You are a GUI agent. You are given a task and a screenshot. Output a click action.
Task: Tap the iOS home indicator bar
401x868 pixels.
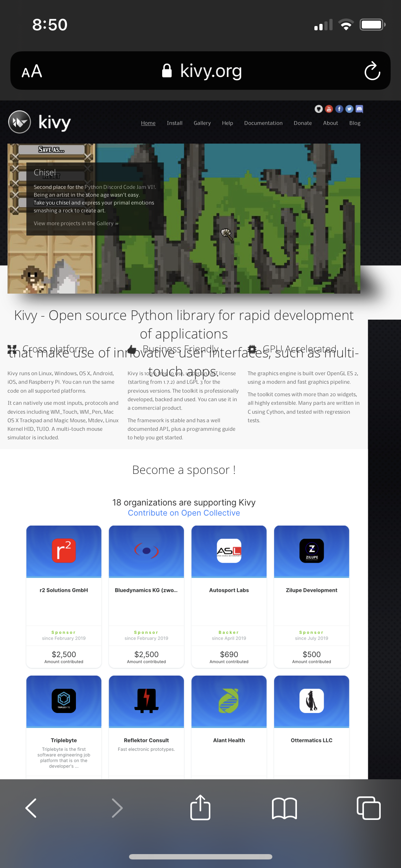click(x=200, y=857)
